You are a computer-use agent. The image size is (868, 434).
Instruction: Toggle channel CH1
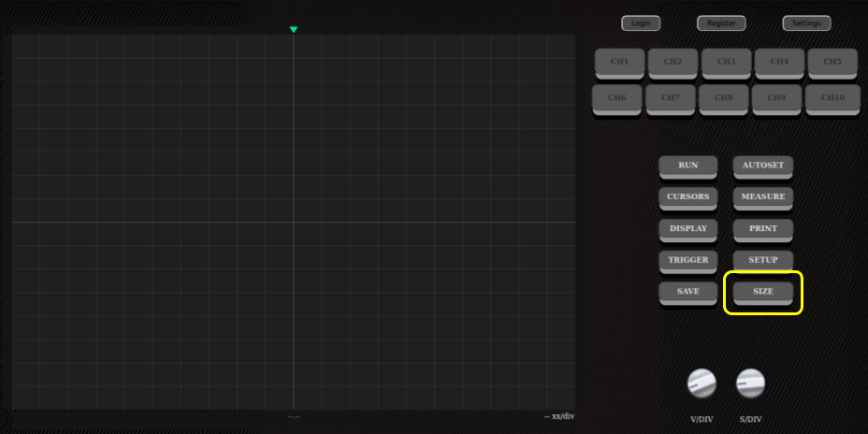620,64
